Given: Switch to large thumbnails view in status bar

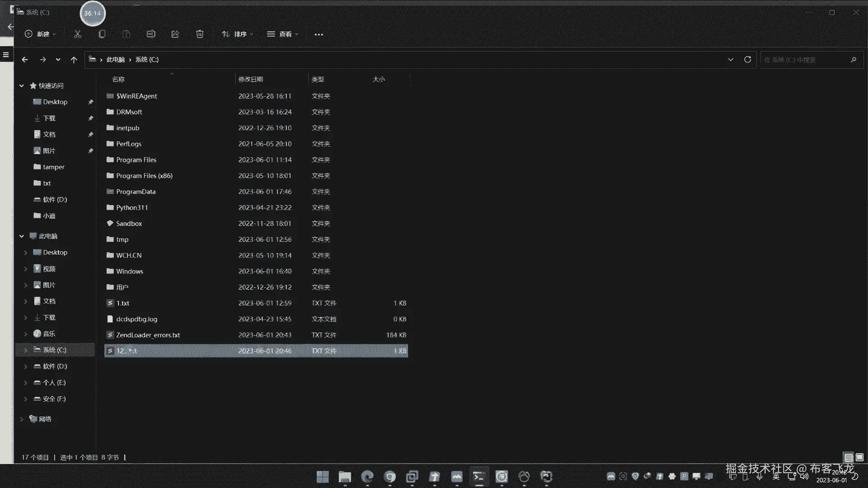Looking at the screenshot, I should (x=859, y=457).
